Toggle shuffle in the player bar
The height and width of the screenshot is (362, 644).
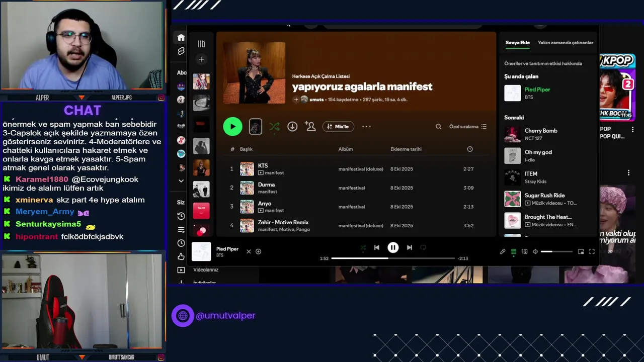click(x=363, y=247)
